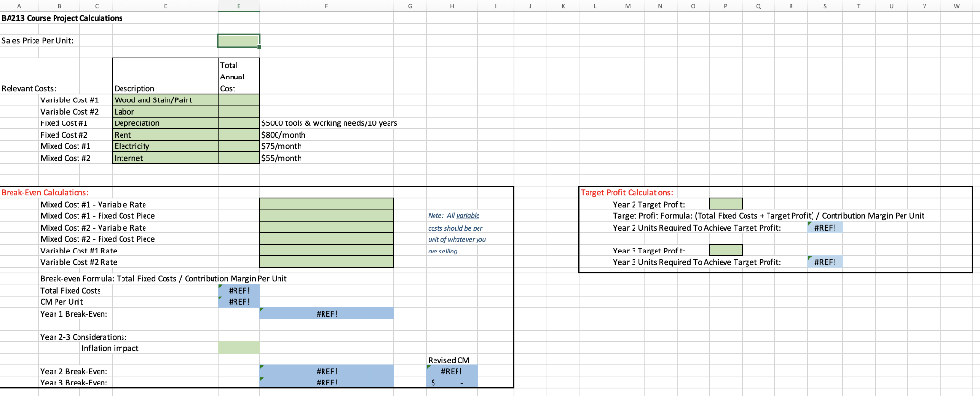The image size is (980, 396).
Task: Select column F by its header
Action: (x=327, y=5)
